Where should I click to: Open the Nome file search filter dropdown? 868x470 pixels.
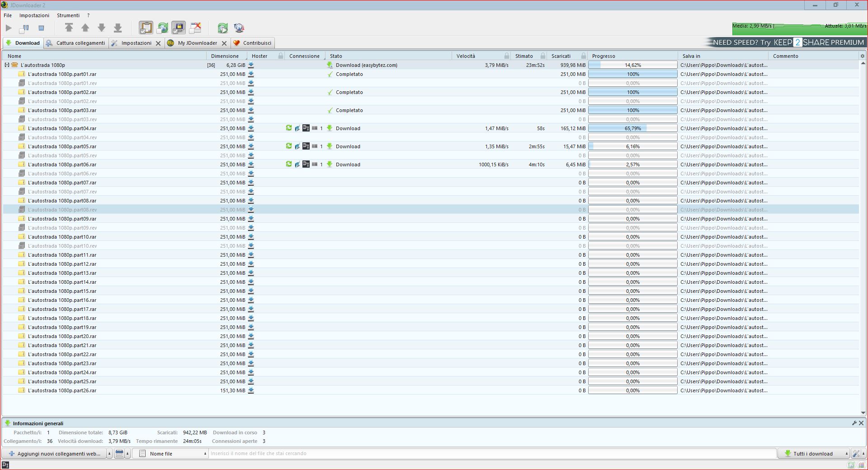click(x=173, y=453)
